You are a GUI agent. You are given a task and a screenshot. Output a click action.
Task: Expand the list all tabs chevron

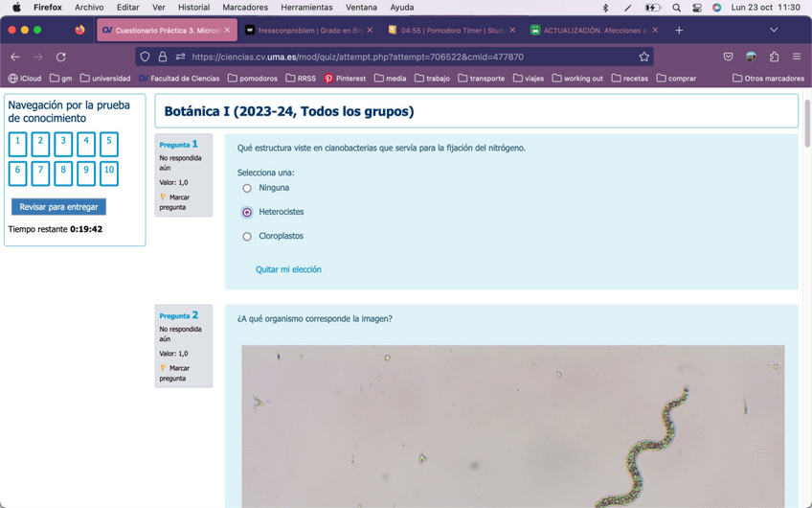774,30
